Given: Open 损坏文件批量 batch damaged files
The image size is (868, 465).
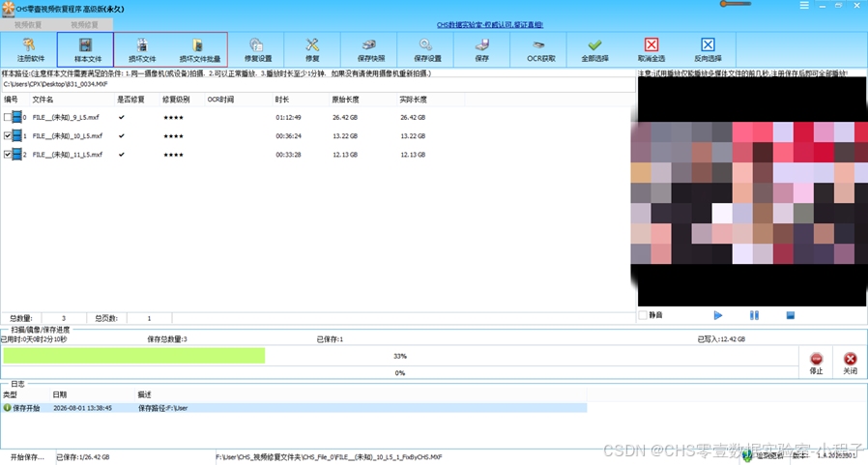Looking at the screenshot, I should click(x=199, y=50).
